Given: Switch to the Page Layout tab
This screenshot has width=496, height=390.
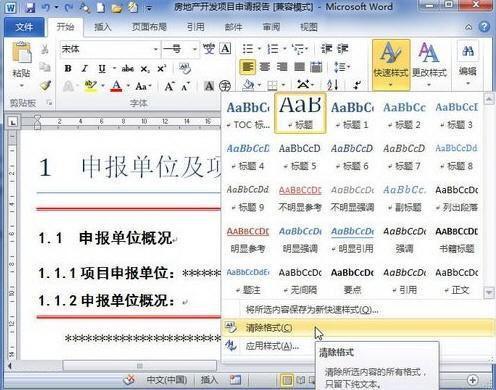Looking at the screenshot, I should (149, 27).
